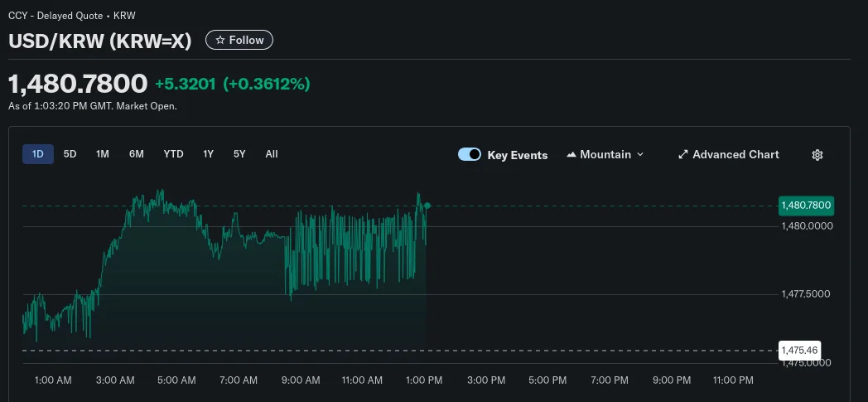This screenshot has width=868, height=402.
Task: Click the expand arrows icon for Advanced Chart
Action: 683,155
